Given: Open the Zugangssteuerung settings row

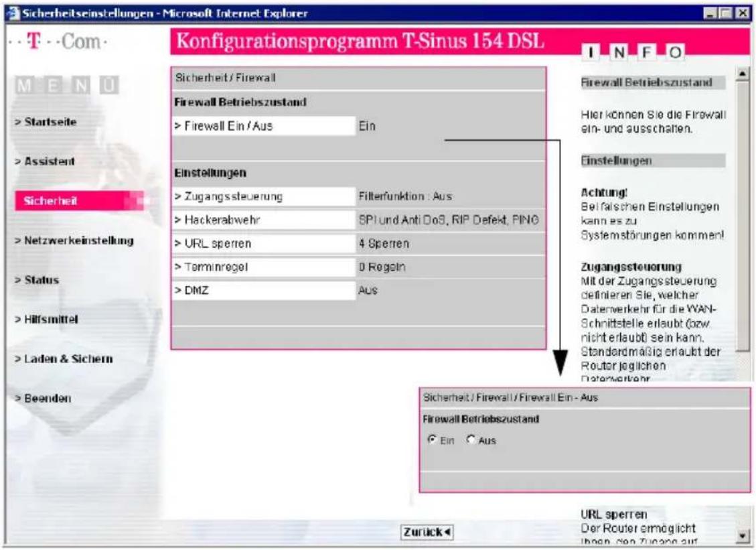Looking at the screenshot, I should click(264, 196).
